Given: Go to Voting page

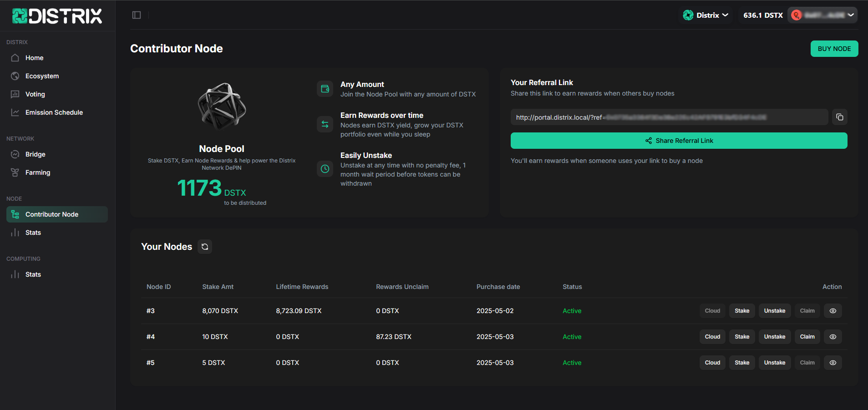Looking at the screenshot, I should (57, 94).
